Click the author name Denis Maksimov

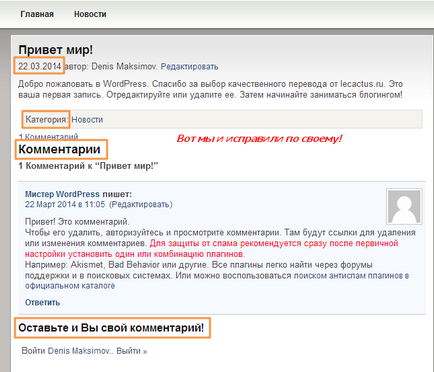coord(124,67)
